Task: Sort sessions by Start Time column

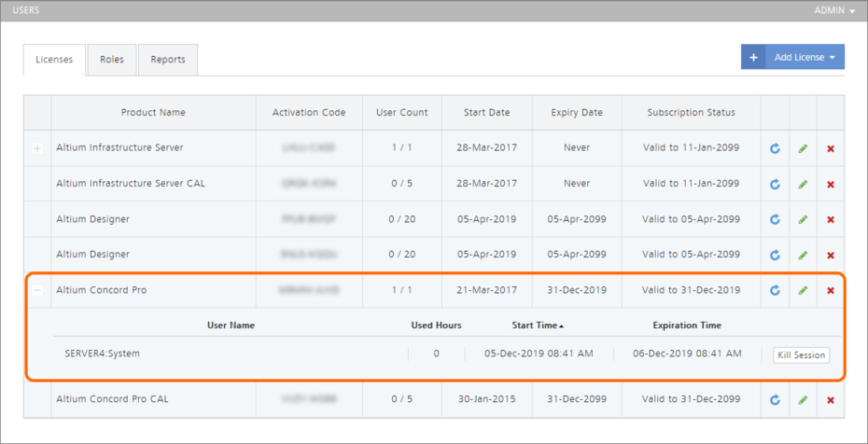Action: [x=537, y=326]
